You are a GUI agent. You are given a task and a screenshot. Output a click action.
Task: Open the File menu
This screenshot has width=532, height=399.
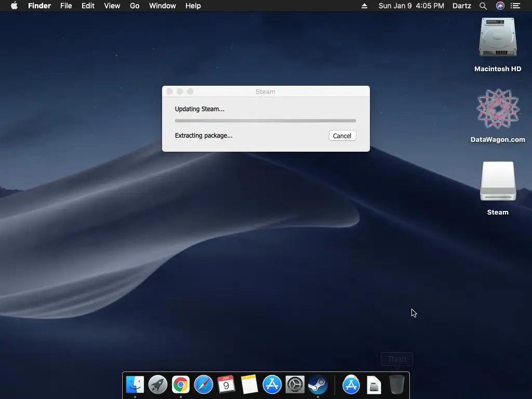66,6
